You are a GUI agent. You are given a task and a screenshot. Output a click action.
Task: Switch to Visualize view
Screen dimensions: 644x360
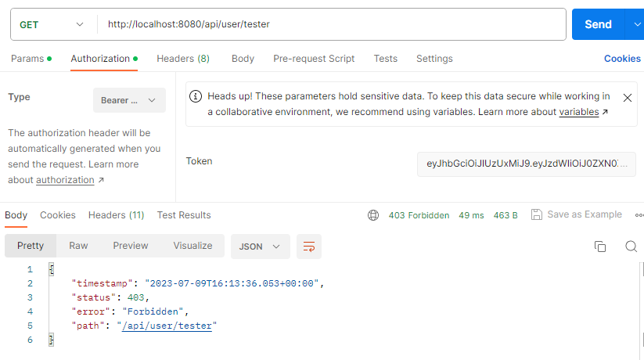tap(192, 246)
